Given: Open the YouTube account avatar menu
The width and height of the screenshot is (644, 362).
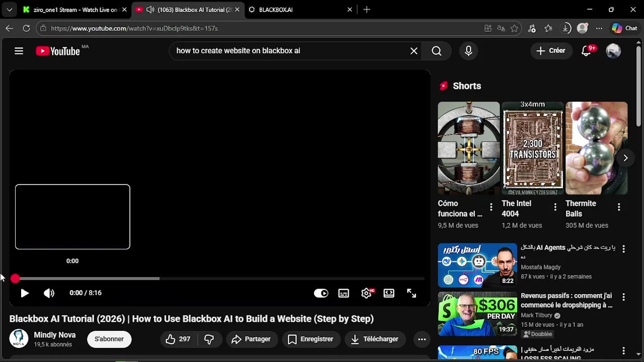Looking at the screenshot, I should click(613, 51).
